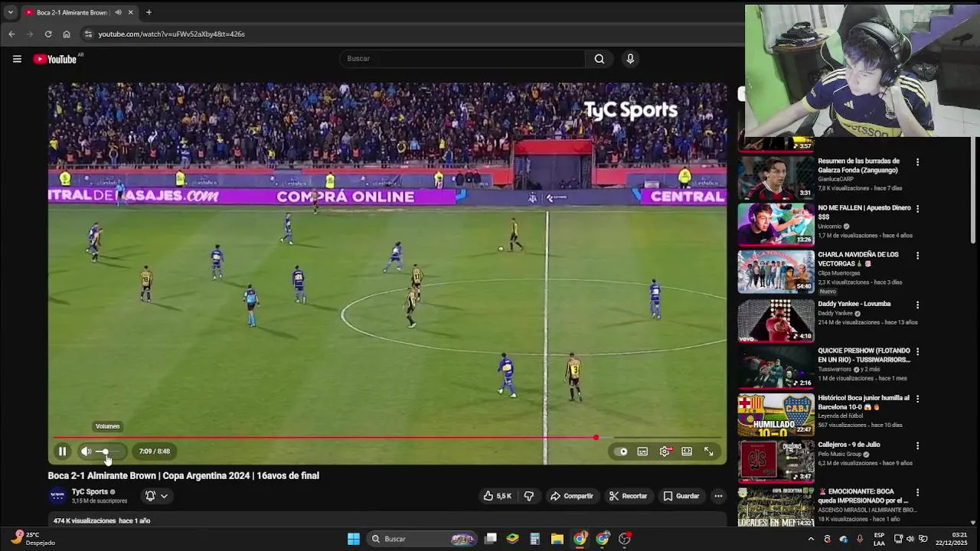Switch to theater mode view
This screenshot has height=551, width=980.
(687, 452)
